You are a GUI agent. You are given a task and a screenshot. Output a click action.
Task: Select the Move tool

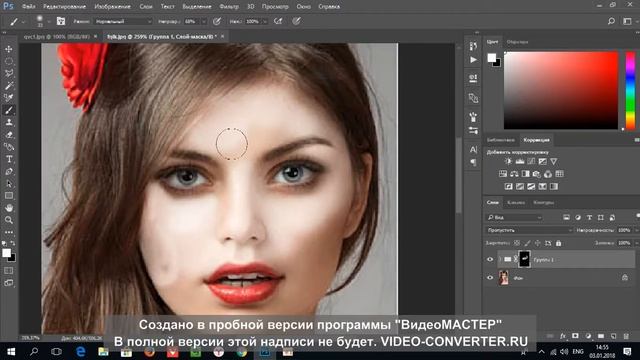coord(9,49)
